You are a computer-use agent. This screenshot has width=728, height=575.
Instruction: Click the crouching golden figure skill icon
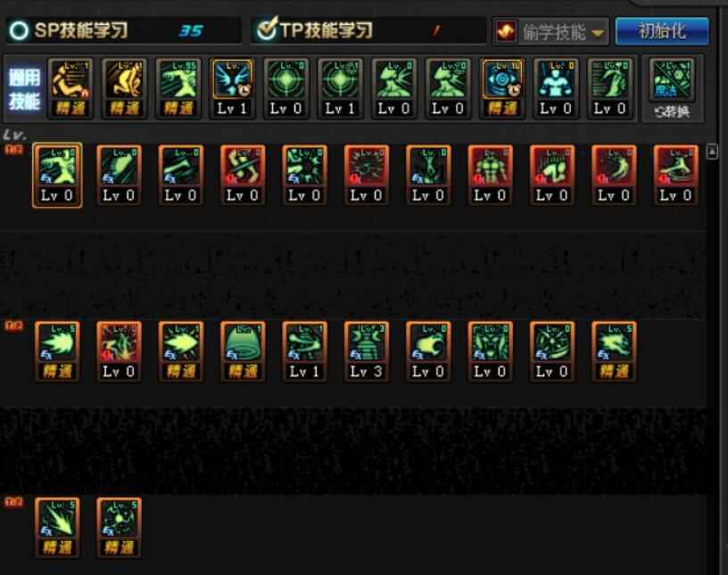click(x=124, y=88)
